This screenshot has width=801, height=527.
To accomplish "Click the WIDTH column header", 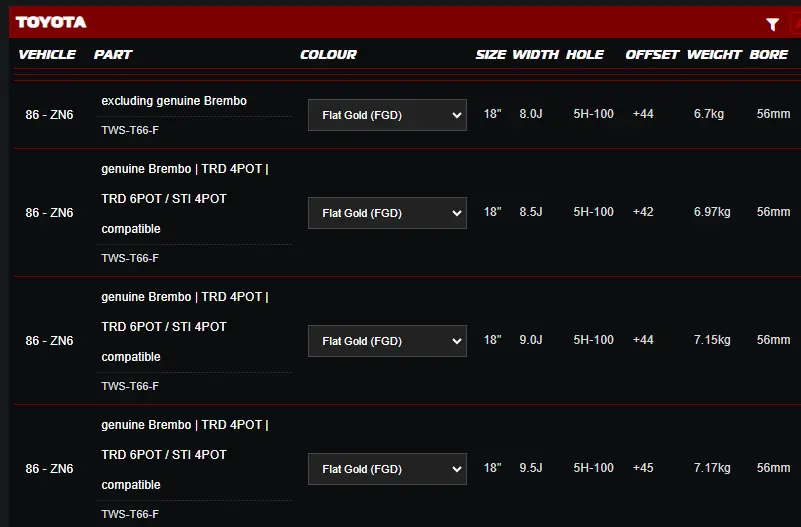I will [536, 55].
